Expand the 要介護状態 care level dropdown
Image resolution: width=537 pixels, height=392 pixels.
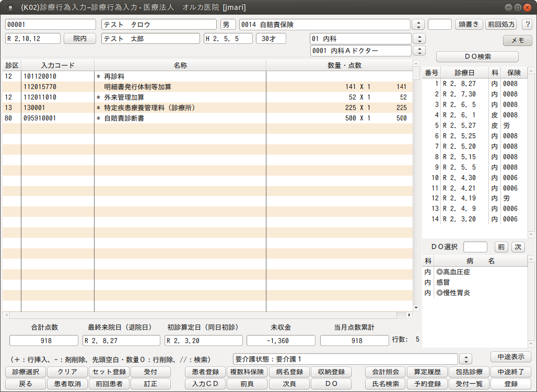pos(465,359)
